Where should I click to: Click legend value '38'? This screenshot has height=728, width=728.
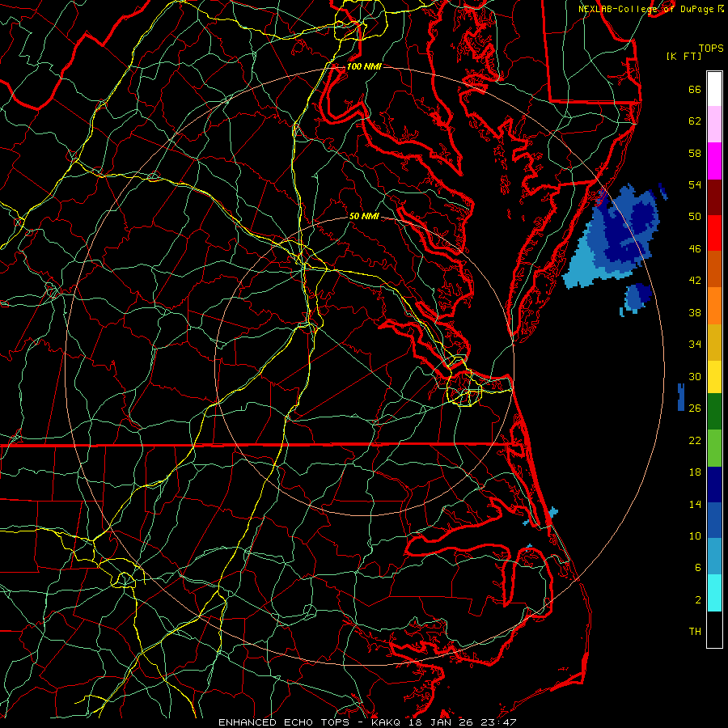click(x=695, y=312)
